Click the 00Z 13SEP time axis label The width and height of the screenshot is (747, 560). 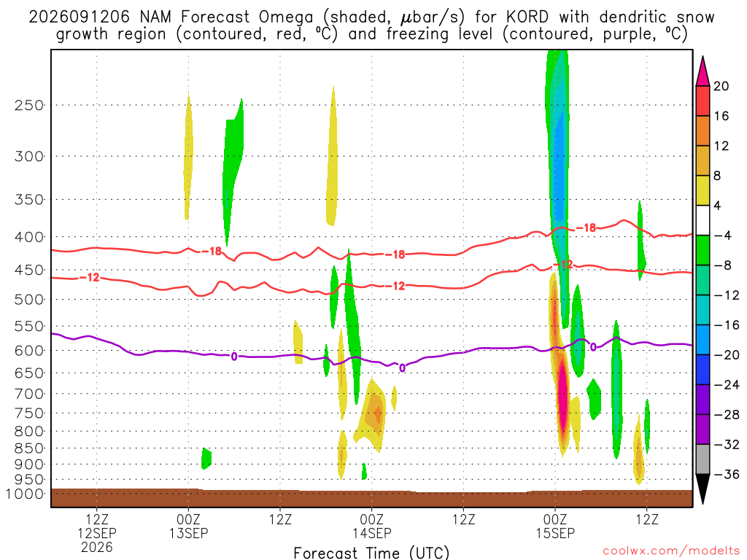[x=188, y=526]
